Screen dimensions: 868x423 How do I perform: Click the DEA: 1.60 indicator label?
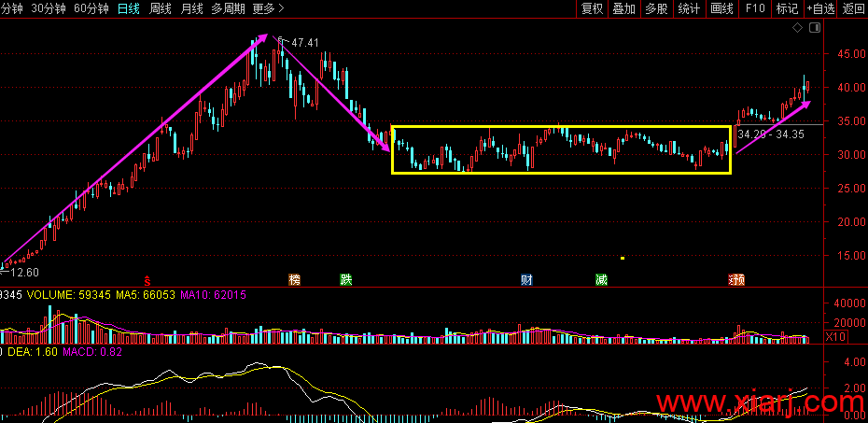[32, 352]
